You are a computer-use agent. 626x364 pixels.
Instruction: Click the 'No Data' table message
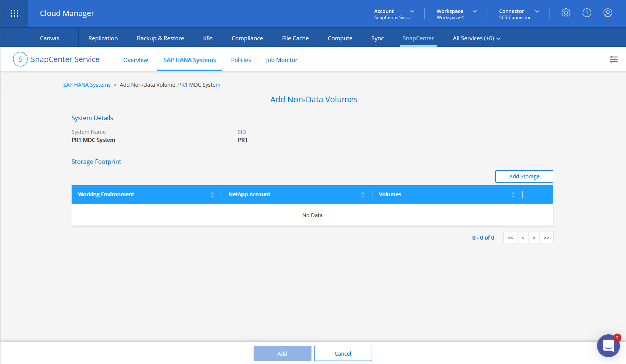coord(312,215)
